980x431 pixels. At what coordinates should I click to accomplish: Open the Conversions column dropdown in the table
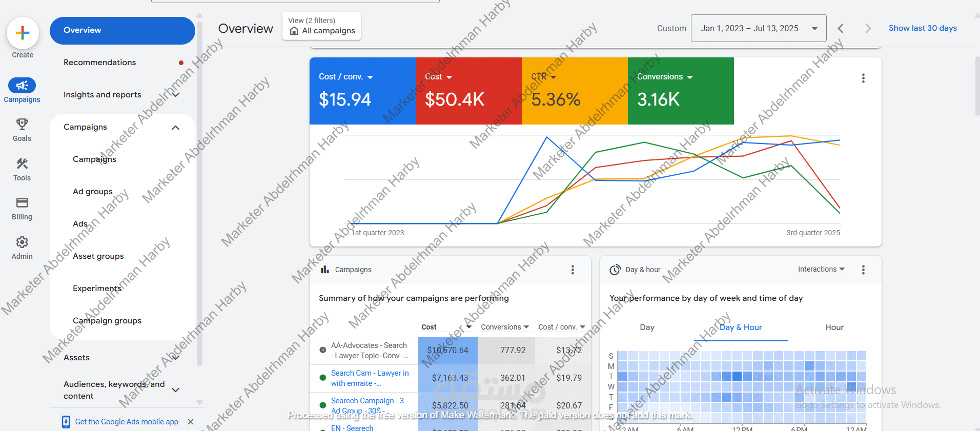505,327
